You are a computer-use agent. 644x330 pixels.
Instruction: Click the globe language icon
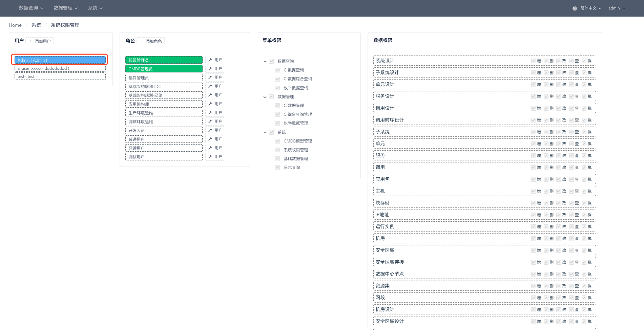[575, 8]
